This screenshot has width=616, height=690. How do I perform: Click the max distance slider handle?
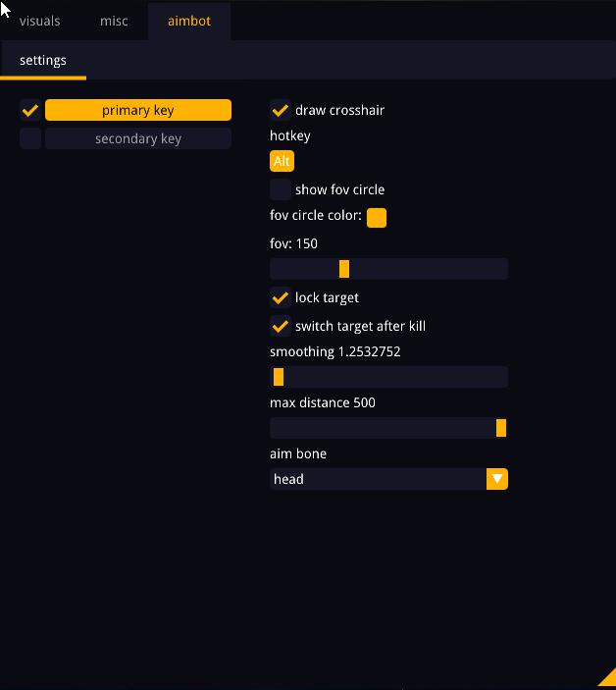501,428
